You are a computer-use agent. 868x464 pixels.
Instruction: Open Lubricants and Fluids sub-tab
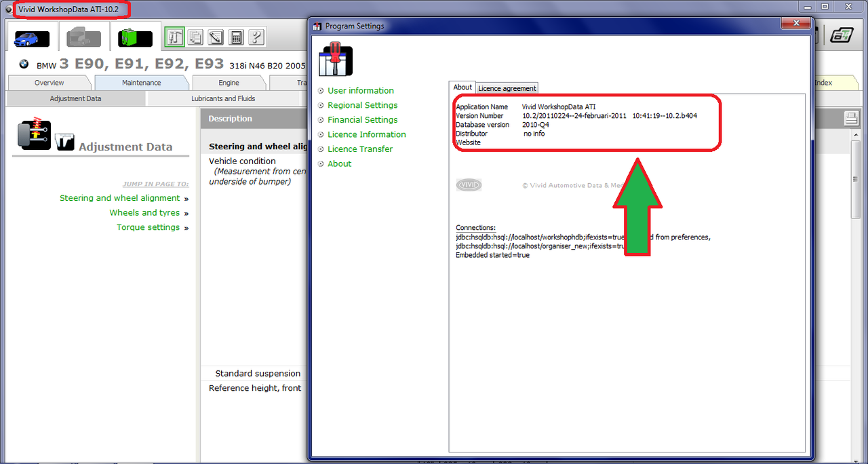point(223,98)
